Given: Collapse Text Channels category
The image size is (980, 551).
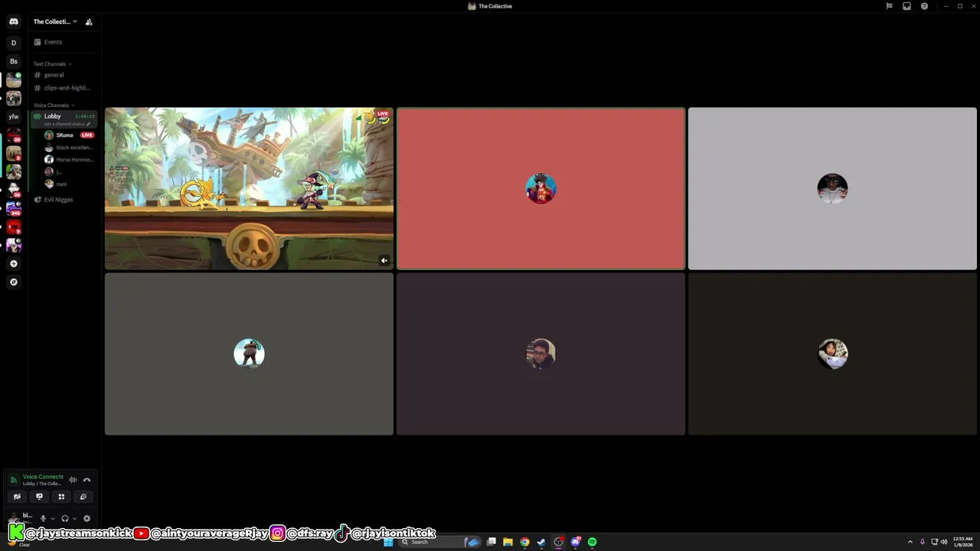Looking at the screenshot, I should click(53, 64).
